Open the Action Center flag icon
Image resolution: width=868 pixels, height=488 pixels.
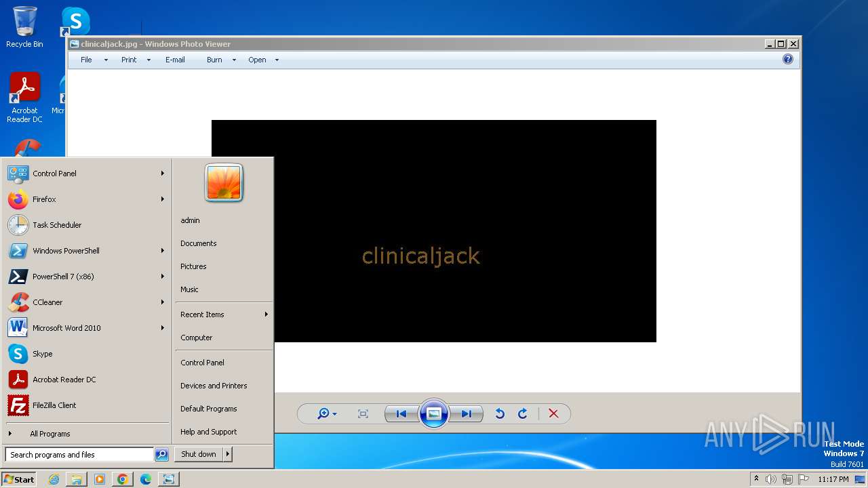tap(804, 479)
